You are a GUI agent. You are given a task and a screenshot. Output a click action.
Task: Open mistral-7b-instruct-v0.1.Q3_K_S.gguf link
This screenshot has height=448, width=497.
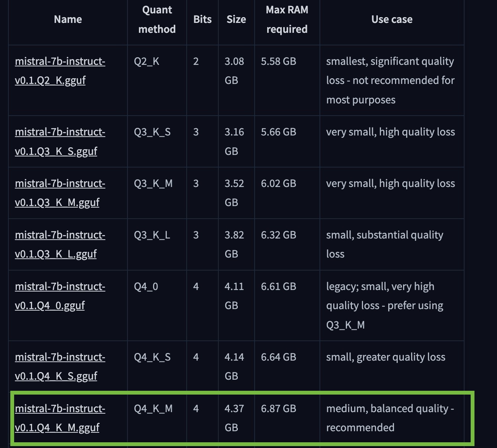(60, 142)
